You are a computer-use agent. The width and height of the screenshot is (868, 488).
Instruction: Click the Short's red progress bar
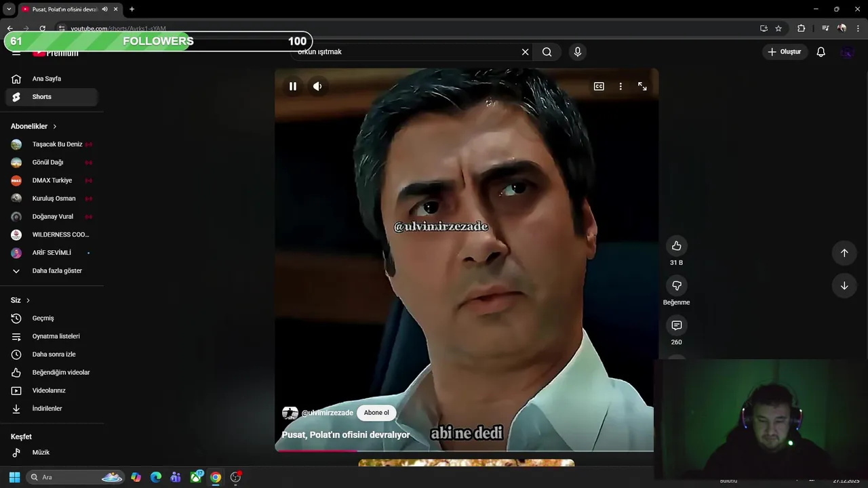[316, 451]
